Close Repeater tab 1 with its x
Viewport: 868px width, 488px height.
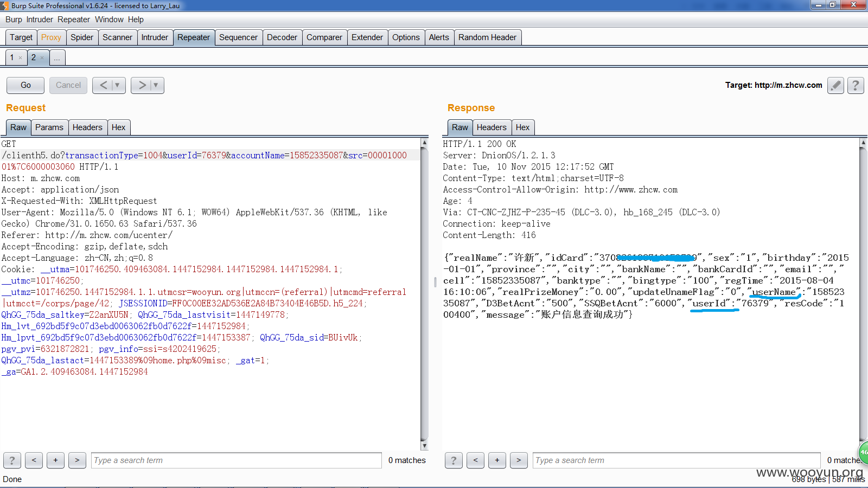[x=20, y=57]
